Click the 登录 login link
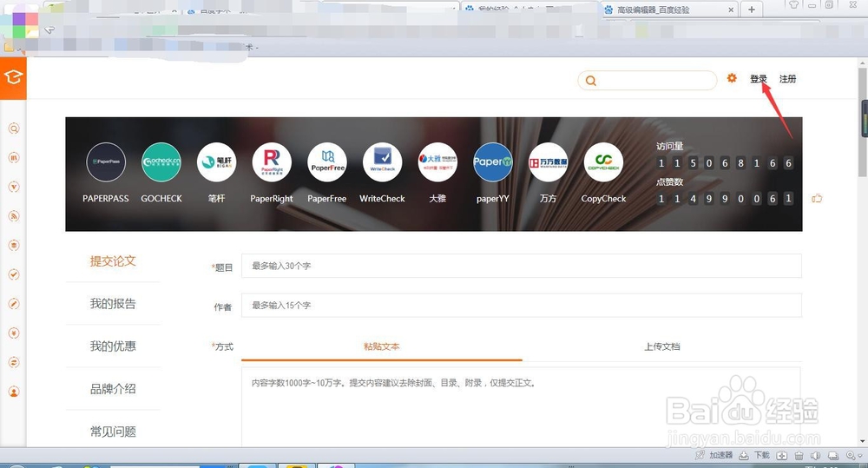Screen dimensions: 868x468 [759, 79]
